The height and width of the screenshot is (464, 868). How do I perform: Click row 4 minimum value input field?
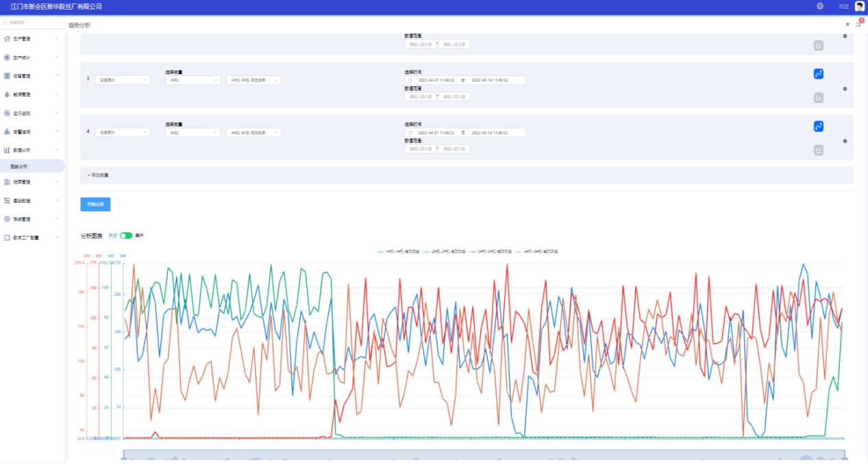(420, 149)
